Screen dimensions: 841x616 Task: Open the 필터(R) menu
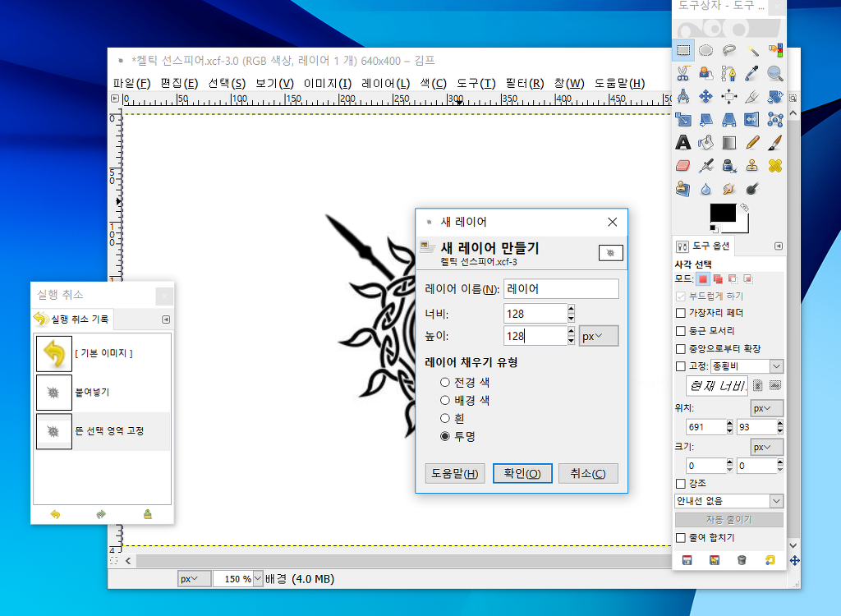[x=524, y=83]
